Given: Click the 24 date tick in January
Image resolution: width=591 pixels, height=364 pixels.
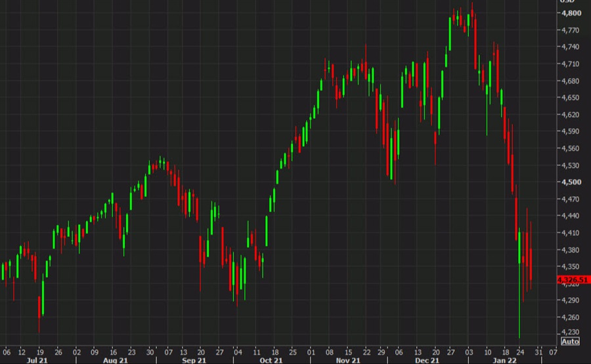Looking at the screenshot, I should click(519, 350).
